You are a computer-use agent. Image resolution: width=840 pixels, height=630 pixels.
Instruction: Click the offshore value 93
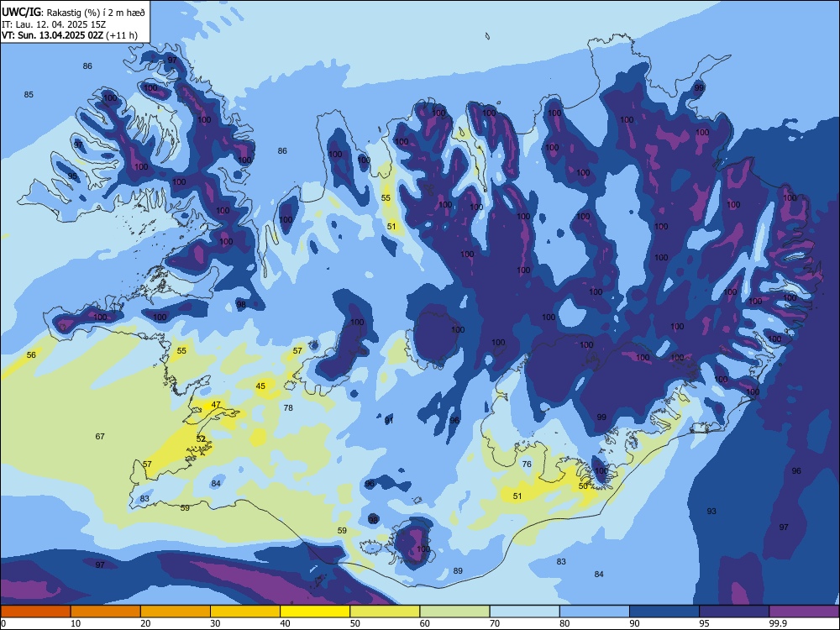click(711, 511)
